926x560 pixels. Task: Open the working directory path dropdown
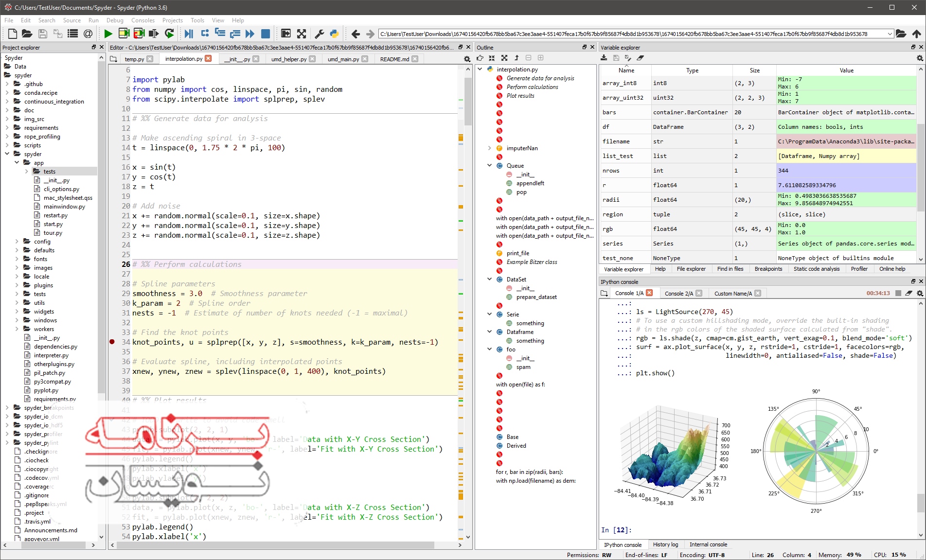[890, 34]
